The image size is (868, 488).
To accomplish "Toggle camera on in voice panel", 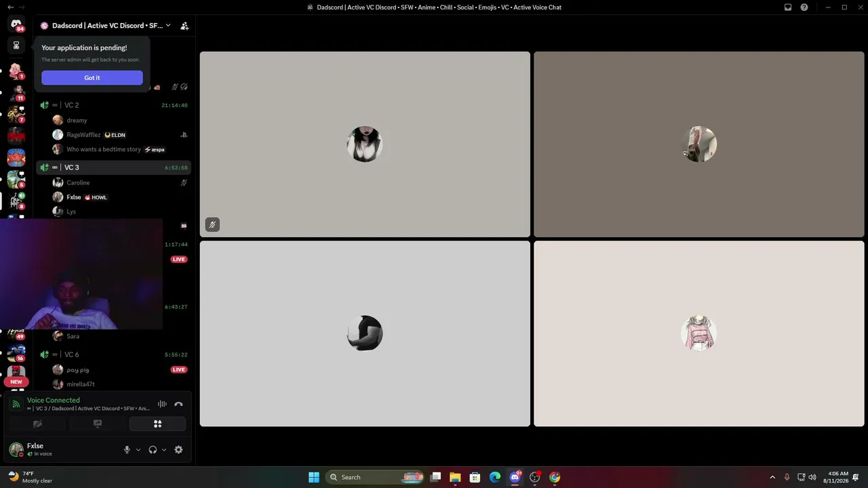I will 37,424.
